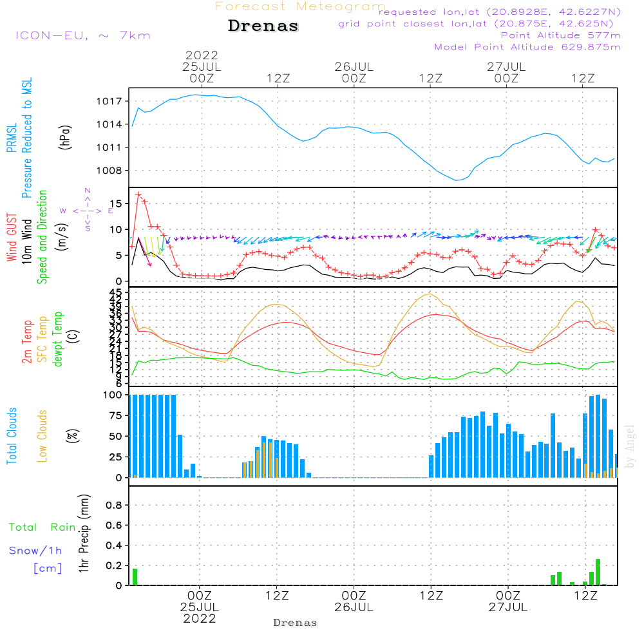The image size is (644, 644).
Task: Click the '(C)' temperature unit label
Action: click(73, 336)
